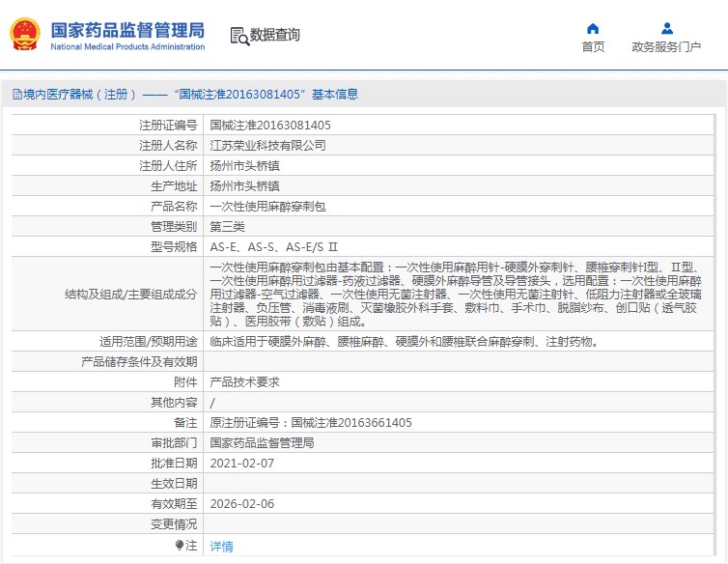Click the 审批部门 label
The height and width of the screenshot is (564, 728).
click(x=174, y=442)
